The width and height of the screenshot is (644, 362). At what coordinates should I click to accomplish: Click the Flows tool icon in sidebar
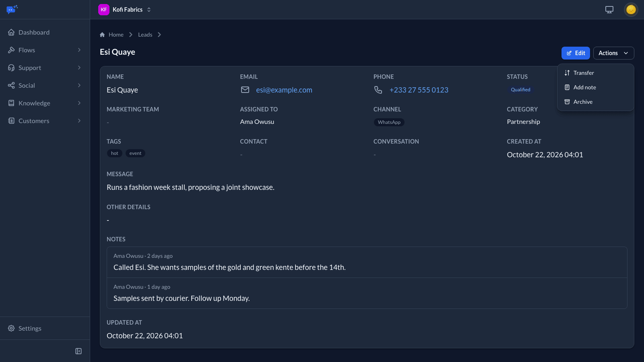tap(11, 50)
